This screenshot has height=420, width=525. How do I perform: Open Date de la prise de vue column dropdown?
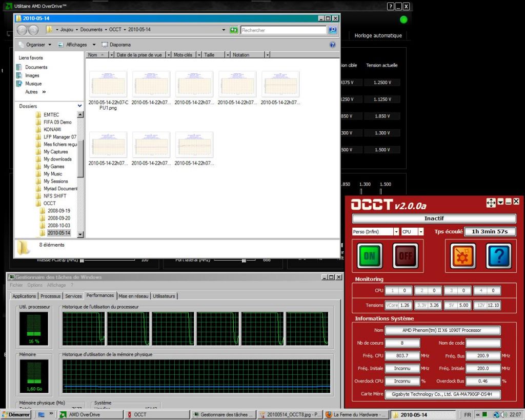168,55
